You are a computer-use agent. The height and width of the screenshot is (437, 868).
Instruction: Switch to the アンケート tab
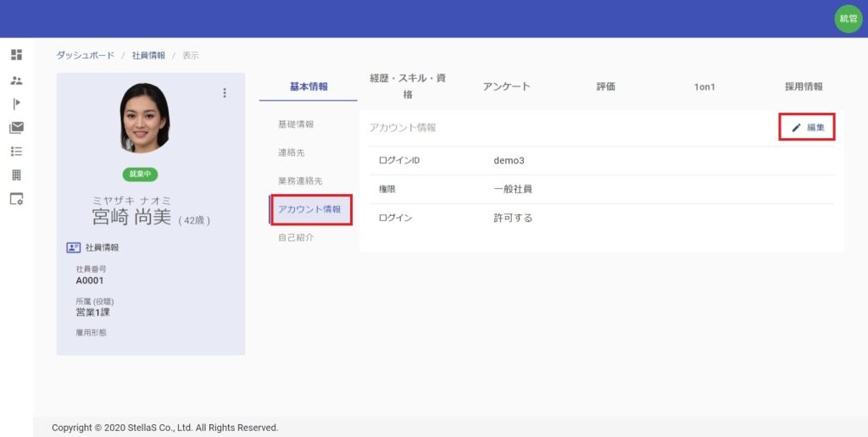click(x=507, y=86)
